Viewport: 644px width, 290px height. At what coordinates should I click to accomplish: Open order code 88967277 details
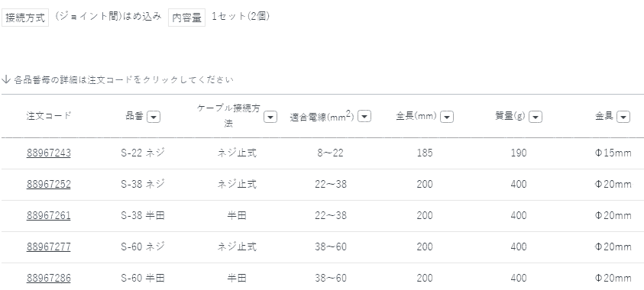(48, 246)
